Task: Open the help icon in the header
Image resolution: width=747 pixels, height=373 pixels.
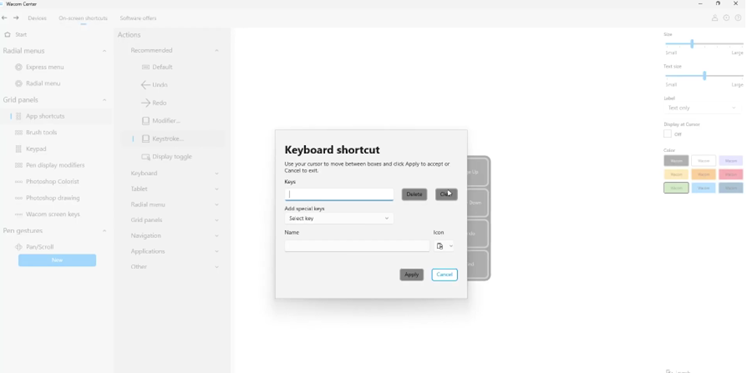Action: click(738, 18)
